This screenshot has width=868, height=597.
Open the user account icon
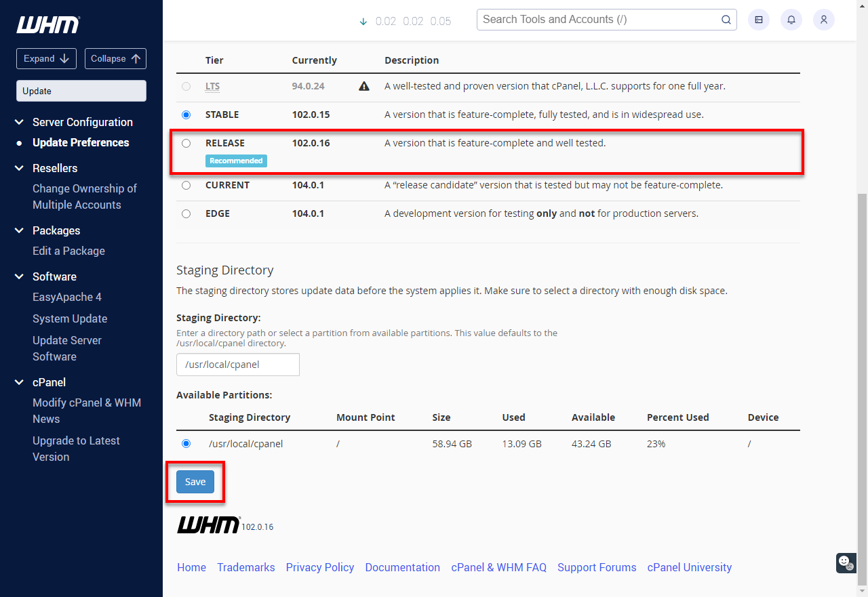(823, 20)
